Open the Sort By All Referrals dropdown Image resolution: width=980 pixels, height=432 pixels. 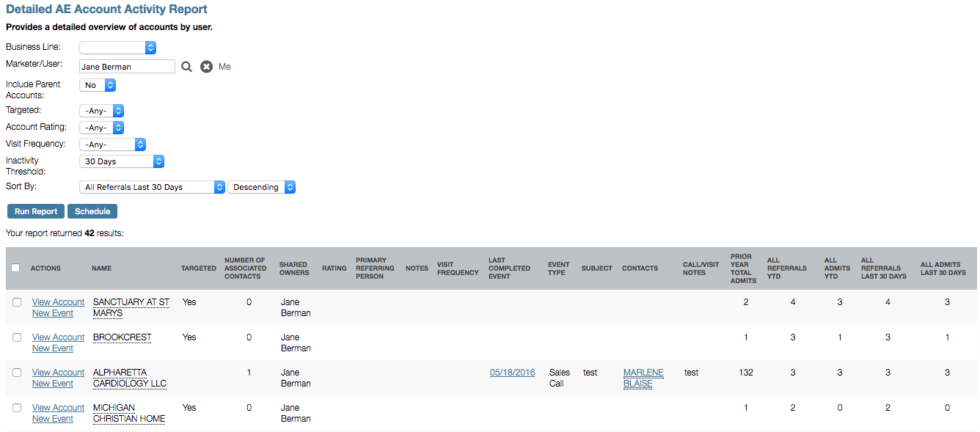point(152,187)
